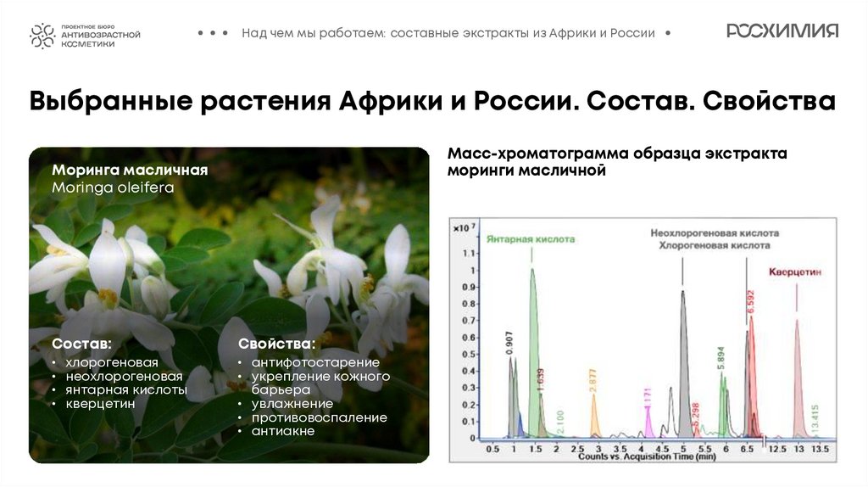Viewport: 868px width, 487px height.
Task: Click the property 'противовоспаление'
Action: point(320,417)
